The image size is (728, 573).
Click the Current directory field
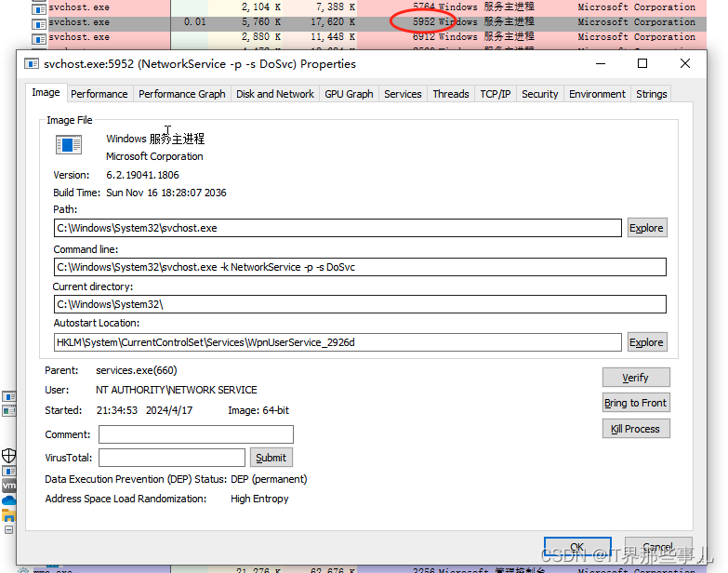(360, 304)
